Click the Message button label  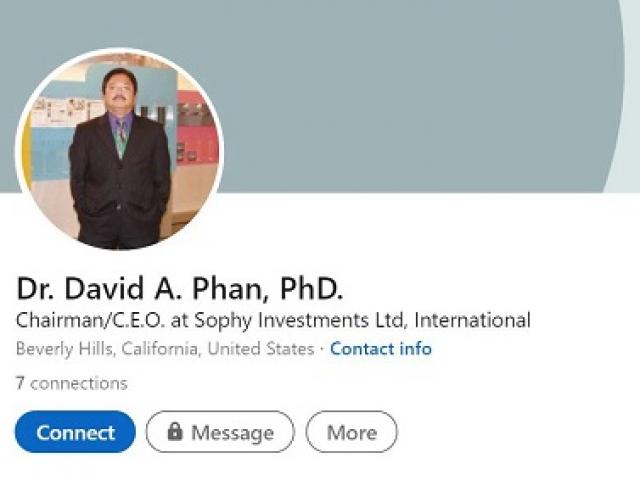click(x=233, y=433)
